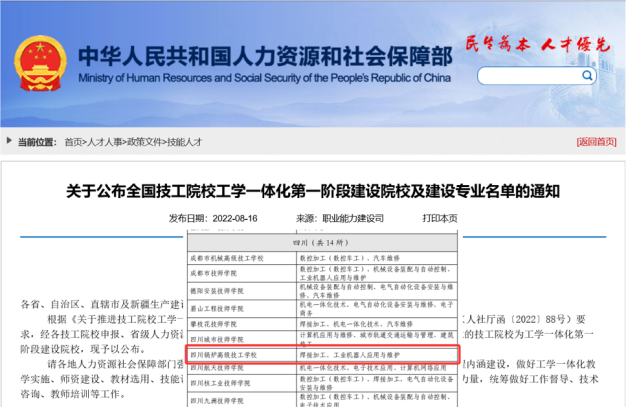Click the source text 职业能力建设司
Screen dimensions: 626x407
[x=353, y=218]
